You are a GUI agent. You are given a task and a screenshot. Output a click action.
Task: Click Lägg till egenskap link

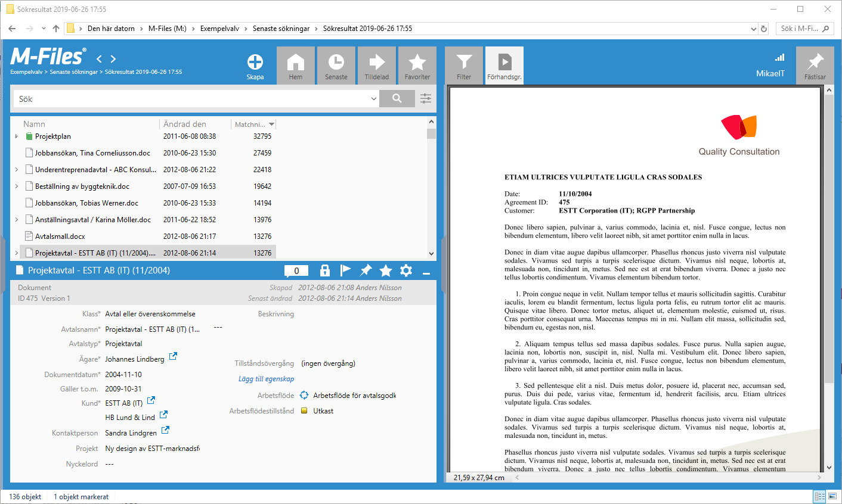266,379
